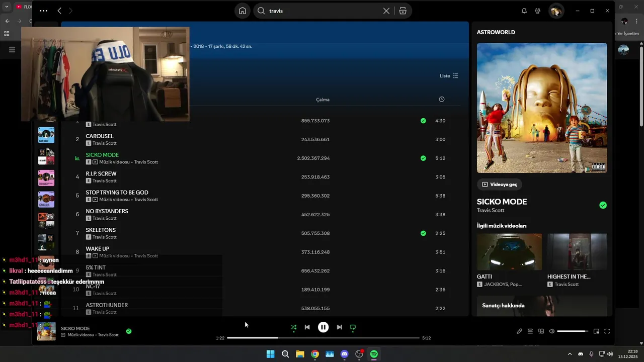The height and width of the screenshot is (362, 644).
Task: Toggle saved checkmark on SKELETONS row
Action: pos(423,233)
